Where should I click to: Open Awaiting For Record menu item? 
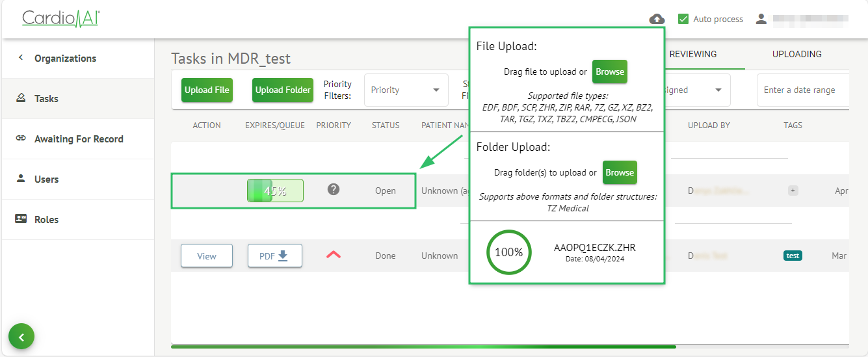click(79, 139)
